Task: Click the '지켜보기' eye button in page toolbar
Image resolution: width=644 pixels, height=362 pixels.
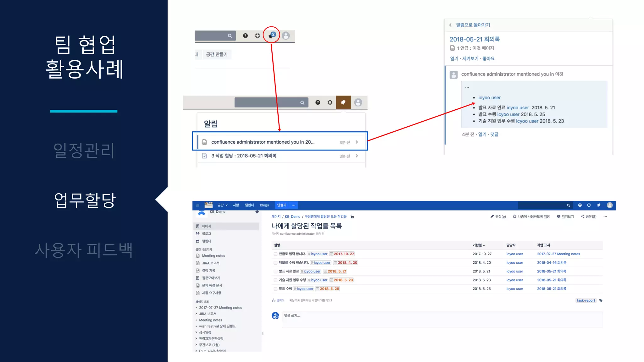Action: click(565, 217)
